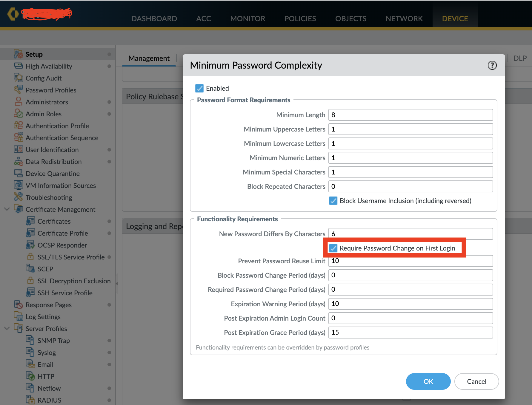Click the SNMP Trap icon
532x405 pixels.
click(x=30, y=340)
